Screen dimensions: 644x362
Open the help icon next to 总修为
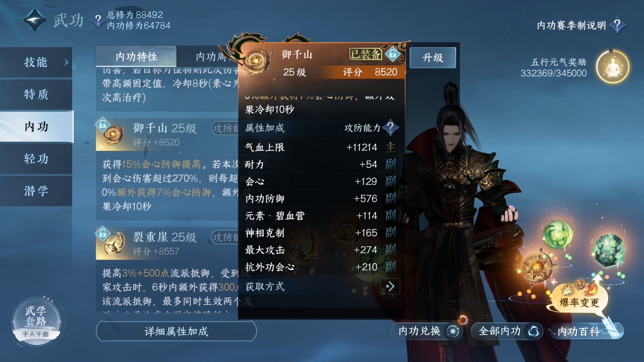pos(98,20)
